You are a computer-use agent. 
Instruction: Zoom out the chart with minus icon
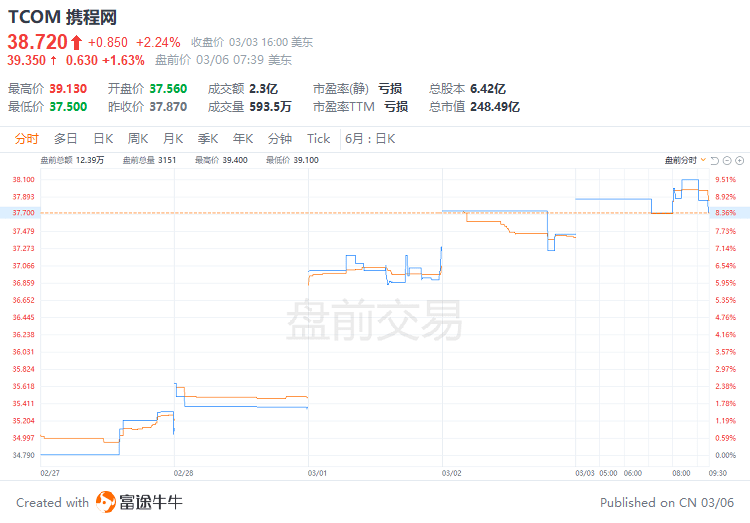coord(727,160)
